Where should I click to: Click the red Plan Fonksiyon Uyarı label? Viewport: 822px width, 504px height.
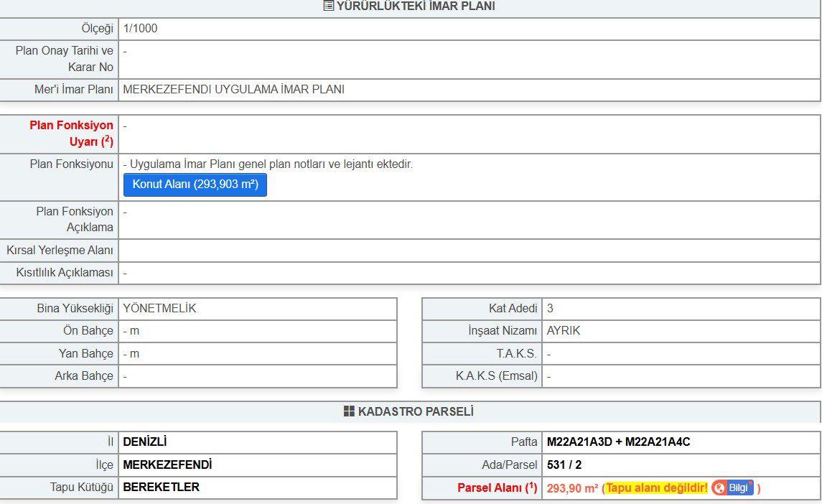pos(71,133)
